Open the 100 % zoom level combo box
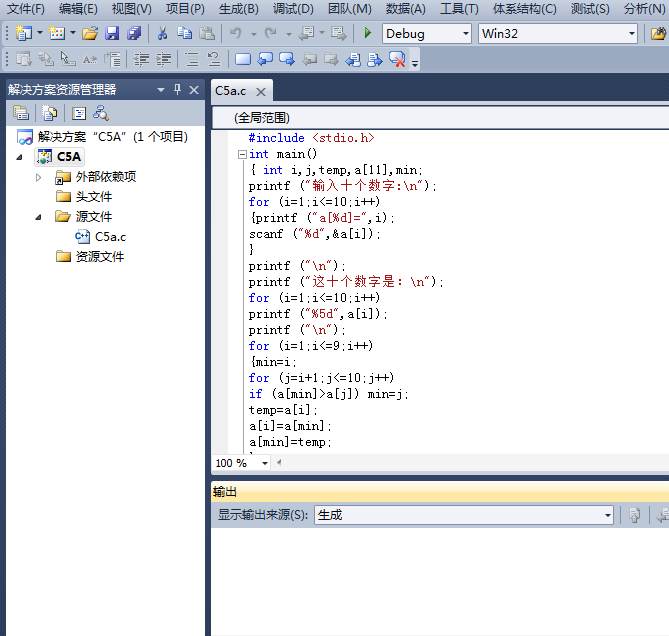Screen dimensions: 669x636 265,463
